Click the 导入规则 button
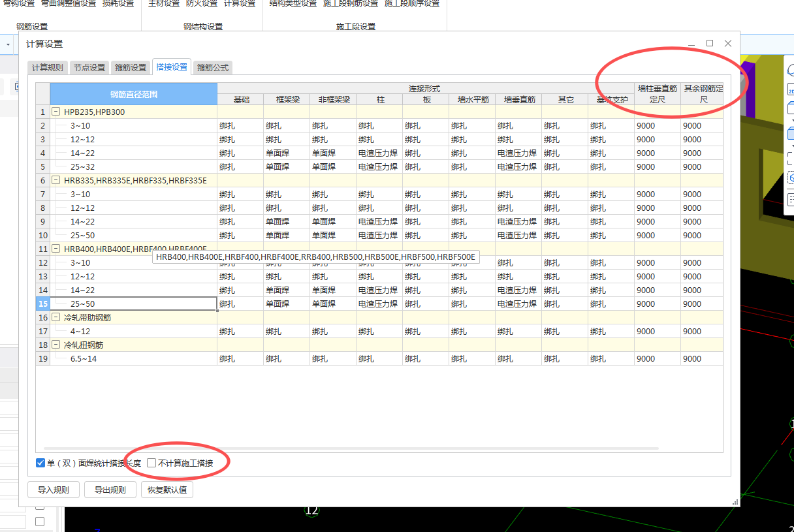 tap(54, 490)
